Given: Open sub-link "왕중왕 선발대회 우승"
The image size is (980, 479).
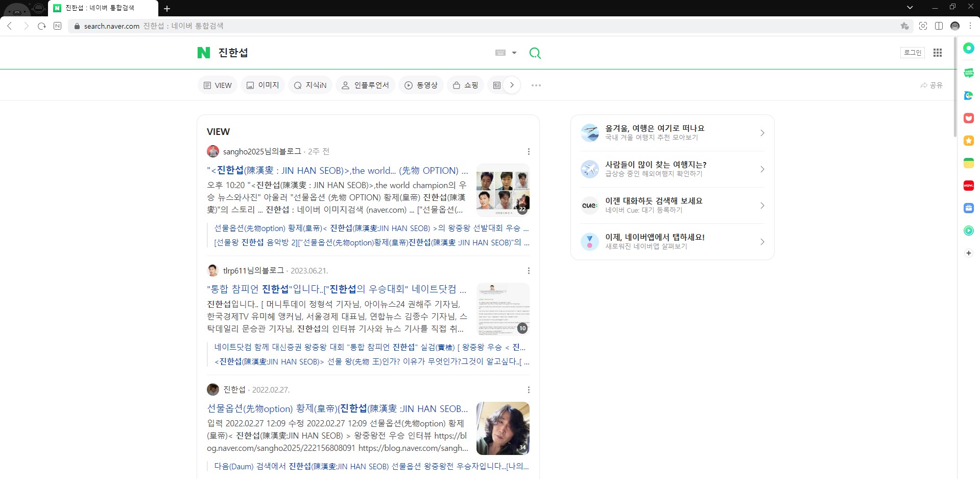Looking at the screenshot, I should click(371, 228).
